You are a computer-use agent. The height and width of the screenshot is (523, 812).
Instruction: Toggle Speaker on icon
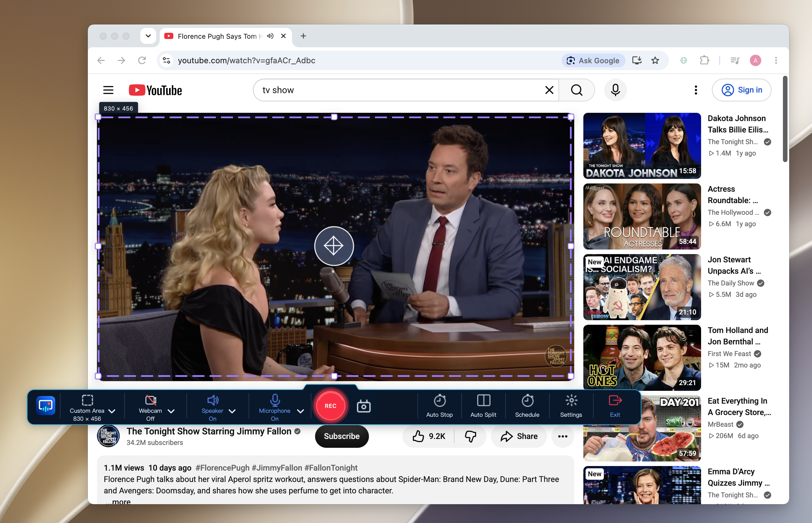212,400
